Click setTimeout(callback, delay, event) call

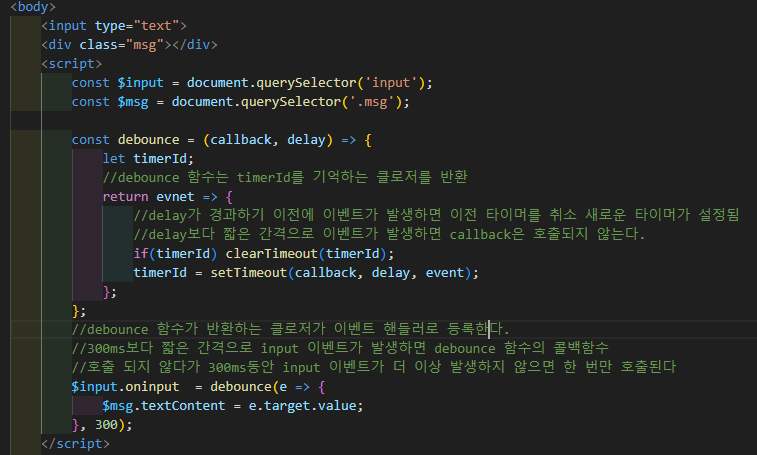click(x=340, y=273)
